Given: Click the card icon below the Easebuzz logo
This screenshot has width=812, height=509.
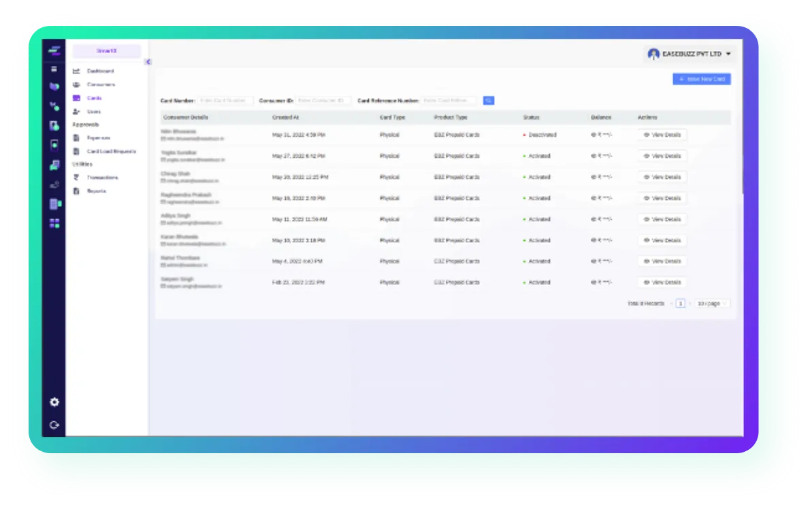Looking at the screenshot, I should [x=54, y=69].
